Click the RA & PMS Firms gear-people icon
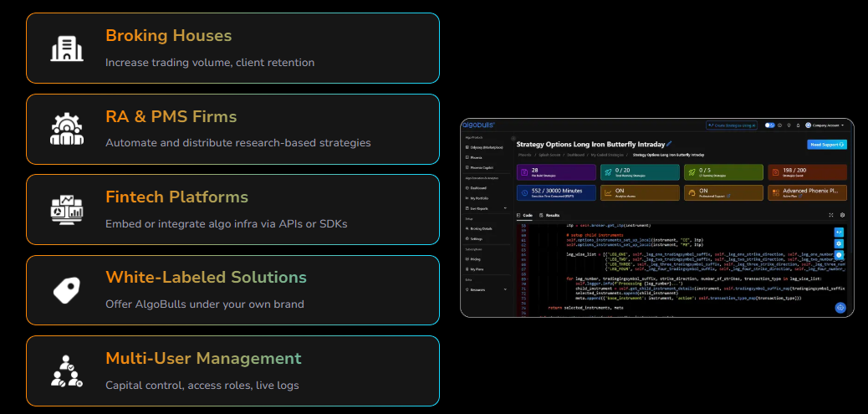Image resolution: width=868 pixels, height=414 pixels. 66,129
